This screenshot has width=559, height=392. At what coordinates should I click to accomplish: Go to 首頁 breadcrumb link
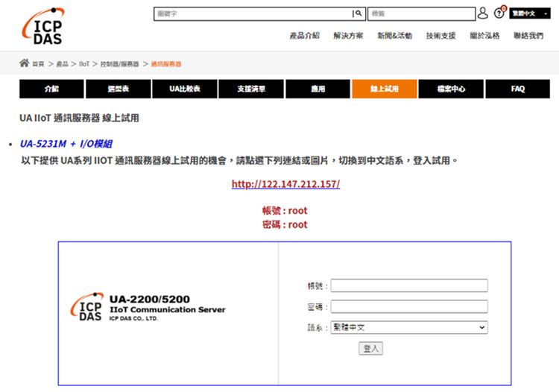pos(38,64)
